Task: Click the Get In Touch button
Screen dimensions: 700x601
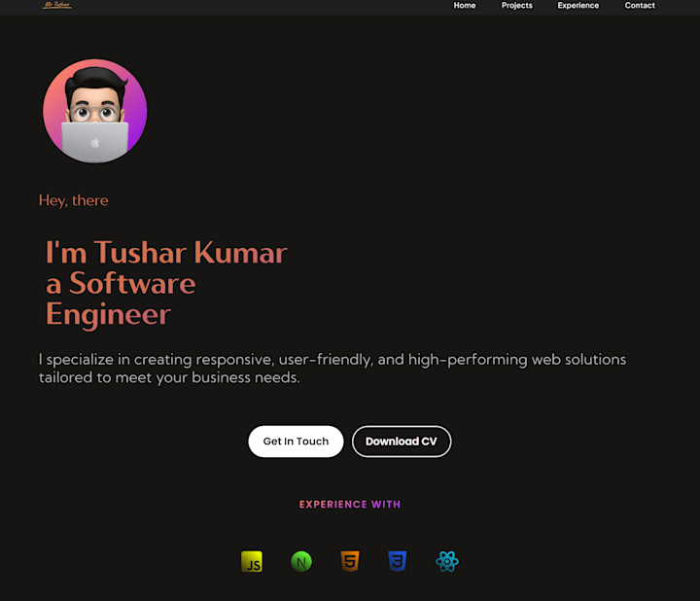Action: click(x=296, y=442)
